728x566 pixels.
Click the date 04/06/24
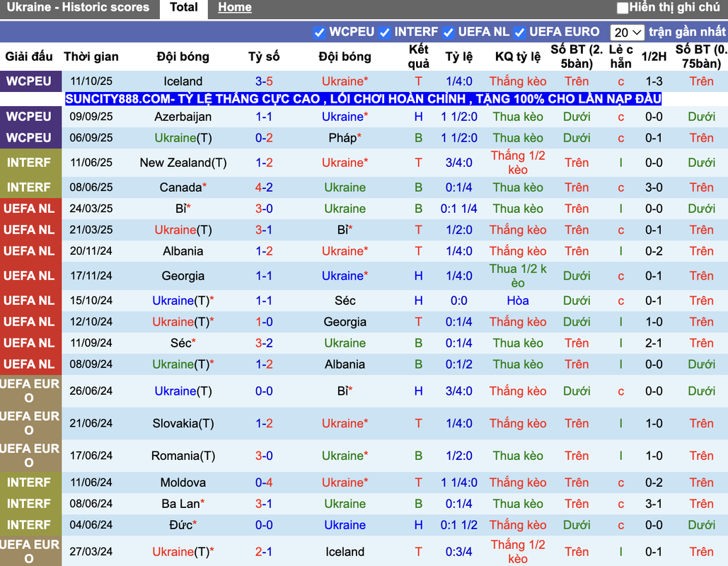tap(91, 525)
